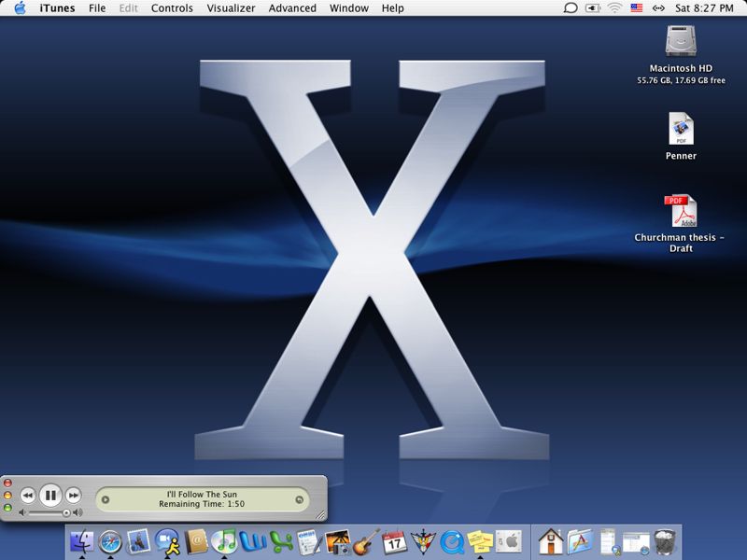Open System Preferences in the Dock

[x=508, y=541]
